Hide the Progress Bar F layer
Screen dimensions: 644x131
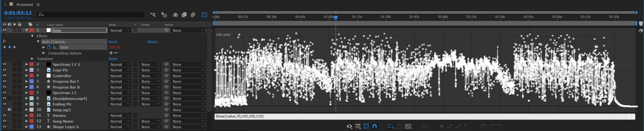pyautogui.click(x=4, y=81)
